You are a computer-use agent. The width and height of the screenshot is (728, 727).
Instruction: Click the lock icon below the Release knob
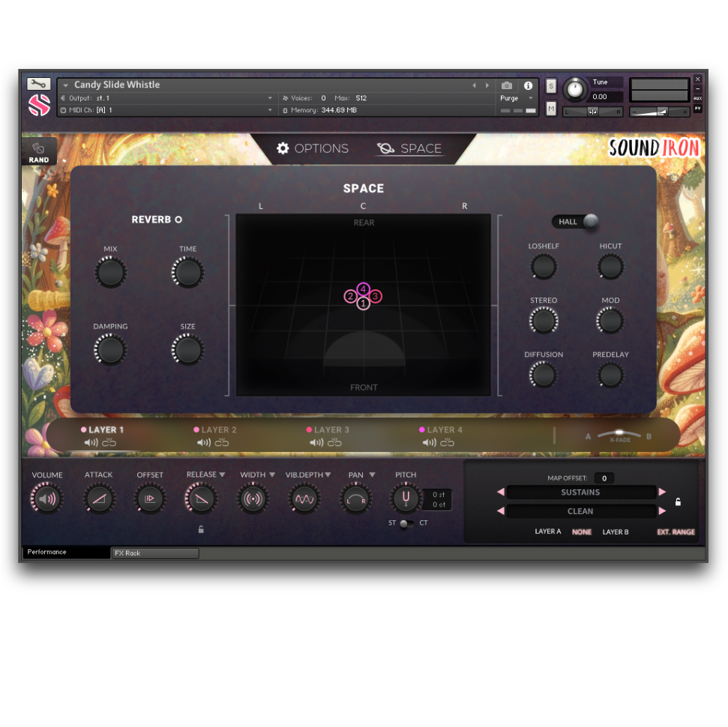tap(201, 528)
